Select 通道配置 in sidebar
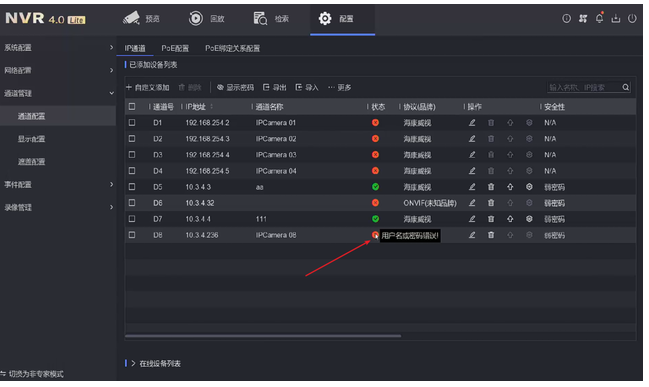 tap(58, 116)
